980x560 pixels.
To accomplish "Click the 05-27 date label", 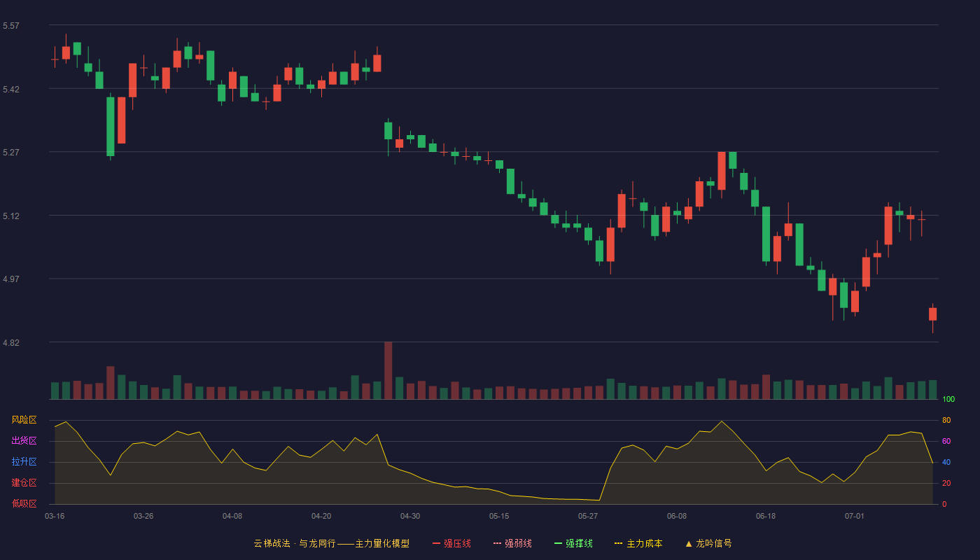I will click(588, 516).
